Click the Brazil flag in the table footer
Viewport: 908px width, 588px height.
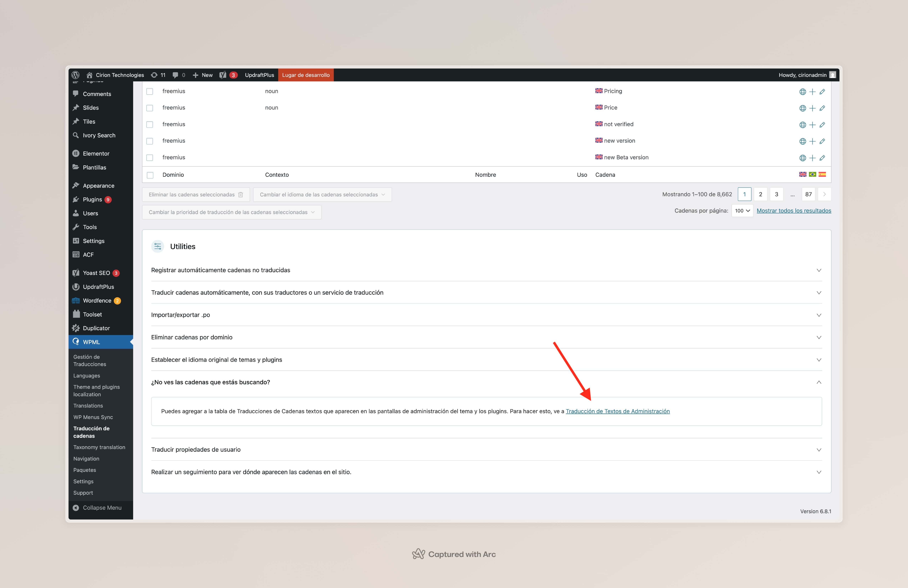pos(813,174)
